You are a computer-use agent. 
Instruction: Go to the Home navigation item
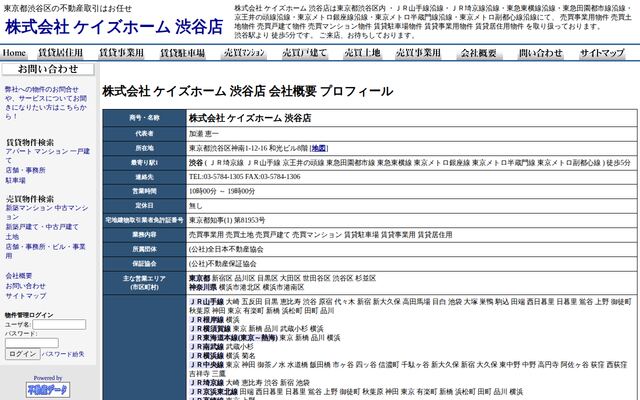click(x=14, y=53)
